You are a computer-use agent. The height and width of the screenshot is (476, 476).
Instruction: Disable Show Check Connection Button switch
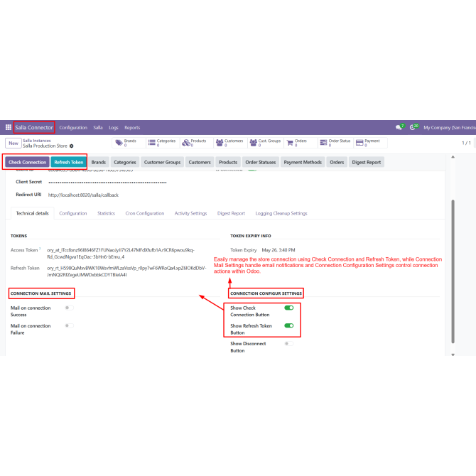289,308
